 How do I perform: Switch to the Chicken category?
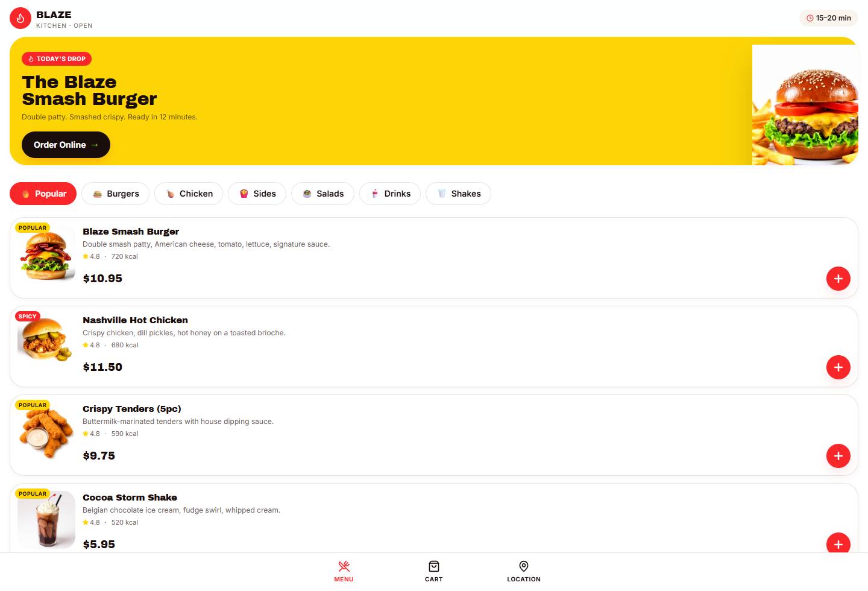pos(189,194)
